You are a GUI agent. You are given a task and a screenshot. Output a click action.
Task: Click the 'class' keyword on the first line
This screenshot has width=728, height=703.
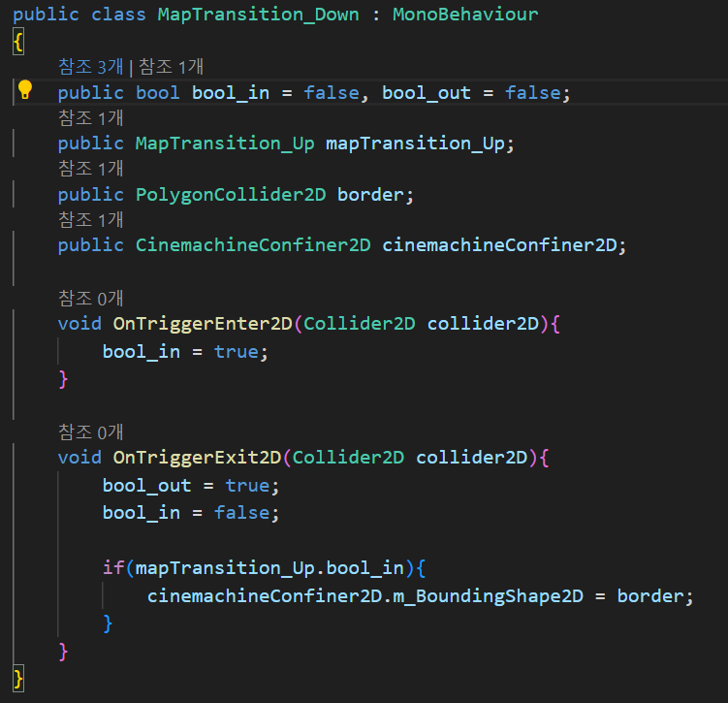[x=118, y=15]
